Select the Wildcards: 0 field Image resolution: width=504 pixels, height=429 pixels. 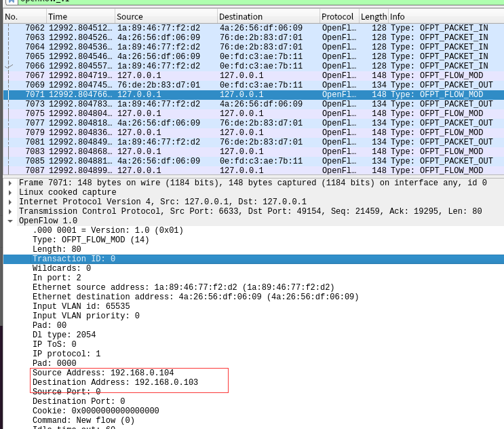(62, 268)
